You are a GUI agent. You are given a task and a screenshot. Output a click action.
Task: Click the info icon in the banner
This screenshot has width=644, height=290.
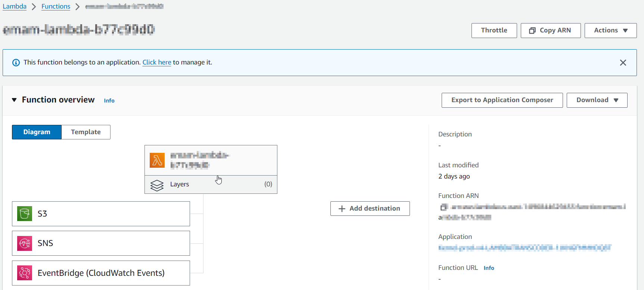[x=16, y=63]
